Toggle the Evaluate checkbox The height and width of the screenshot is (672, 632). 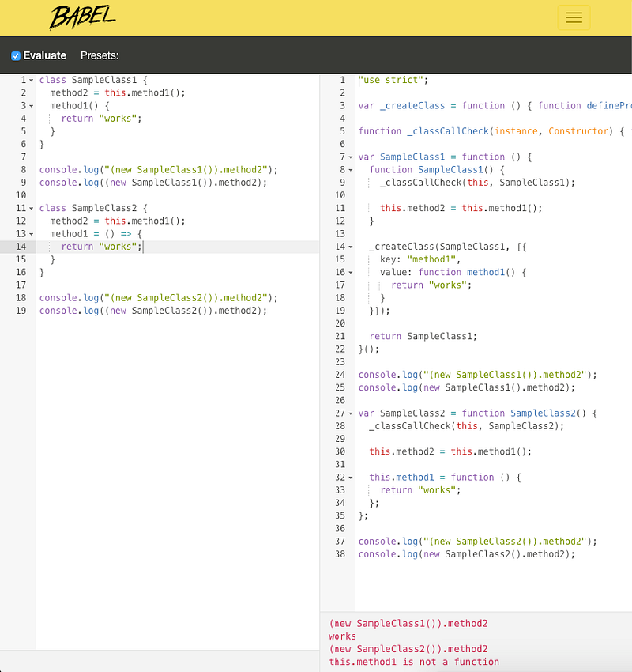tap(16, 55)
